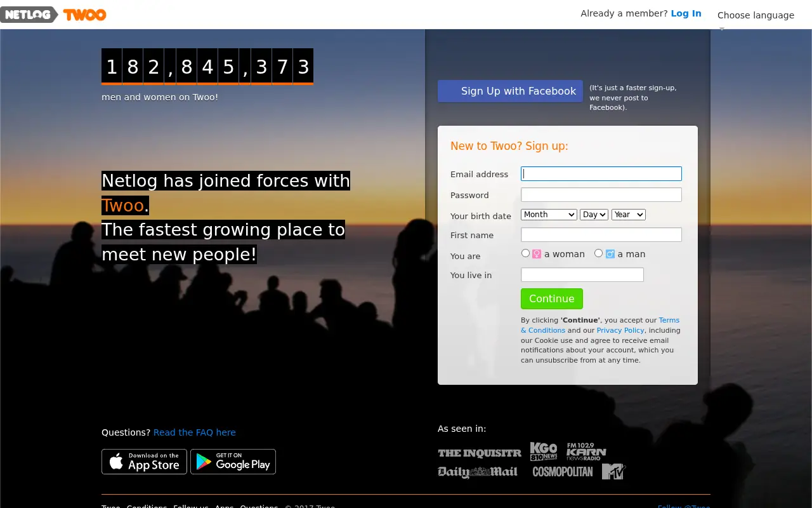Viewport: 812px width, 508px height.
Task: Open the Log In link
Action: tap(686, 13)
